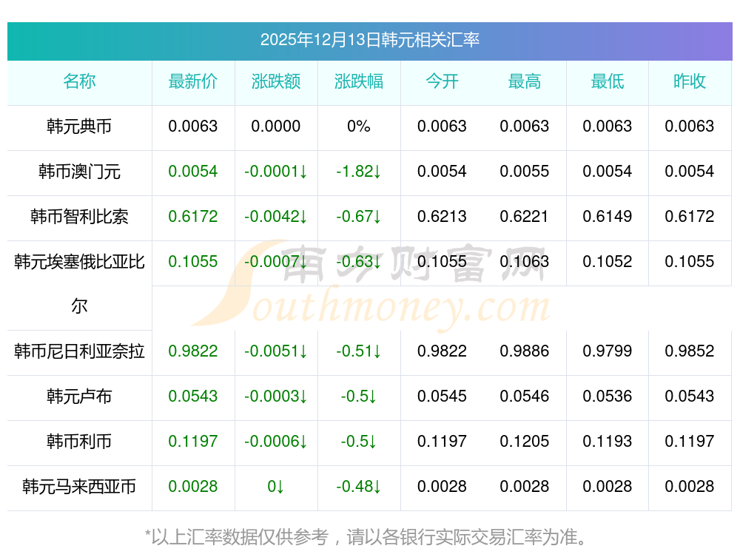This screenshot has width=740, height=560.
Task: Click 尼日利亚奈拉 percent -0.51↓
Action: pos(359,351)
